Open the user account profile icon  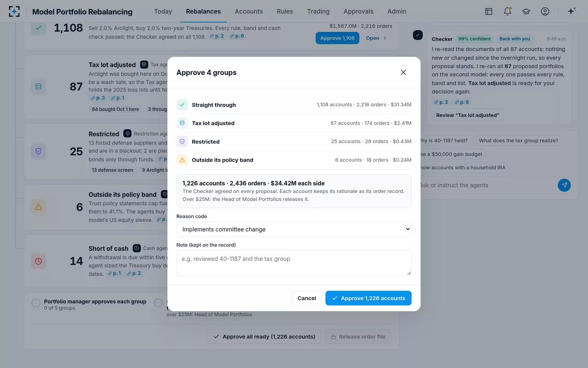click(x=545, y=11)
